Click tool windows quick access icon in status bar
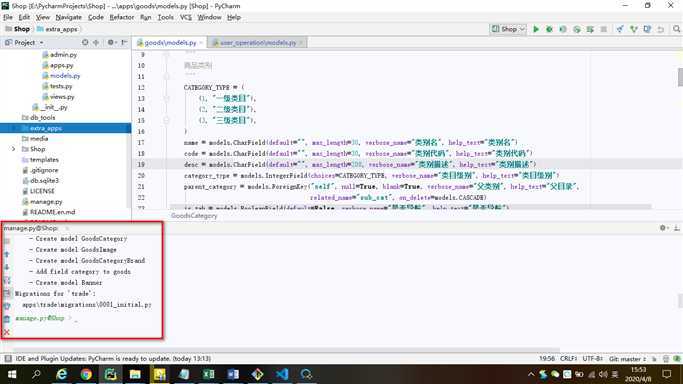The height and width of the screenshot is (384, 683). tap(8, 358)
